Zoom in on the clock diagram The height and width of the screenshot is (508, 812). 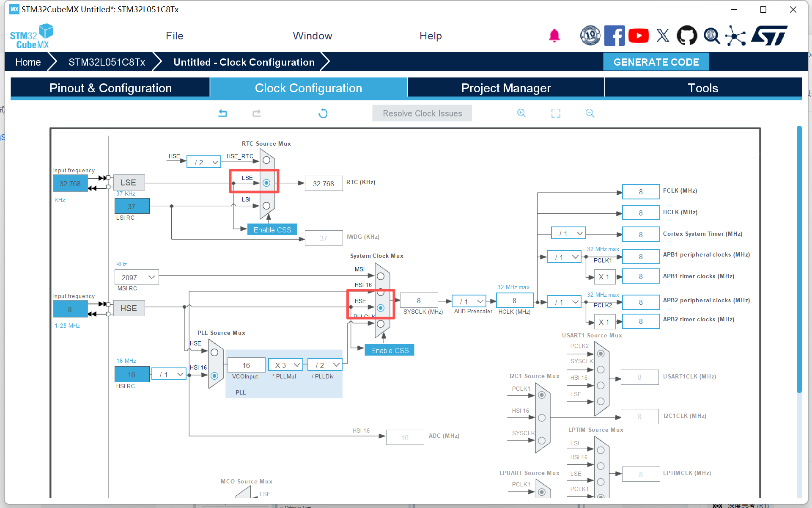click(x=521, y=113)
